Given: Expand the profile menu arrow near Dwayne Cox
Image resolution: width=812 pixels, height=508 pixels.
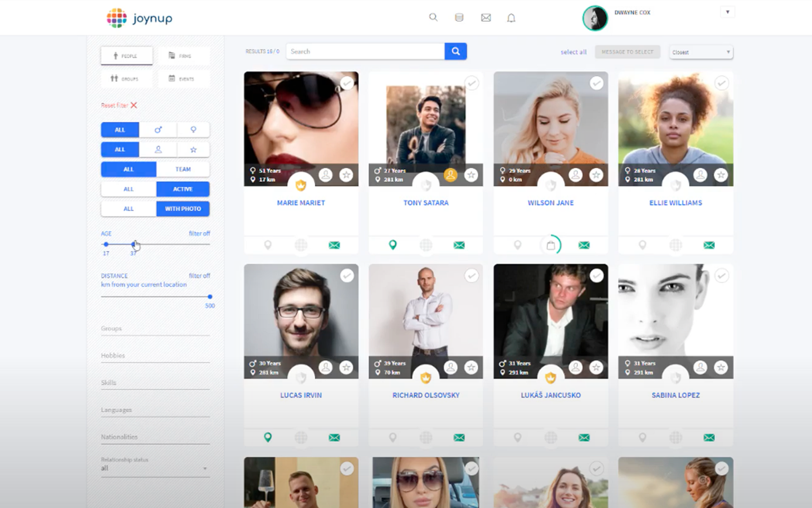Looking at the screenshot, I should [727, 12].
